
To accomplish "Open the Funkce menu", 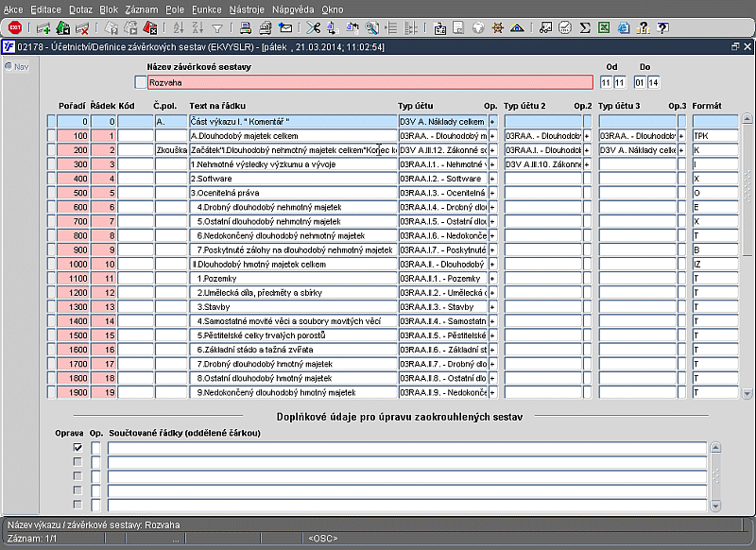I will [x=207, y=9].
